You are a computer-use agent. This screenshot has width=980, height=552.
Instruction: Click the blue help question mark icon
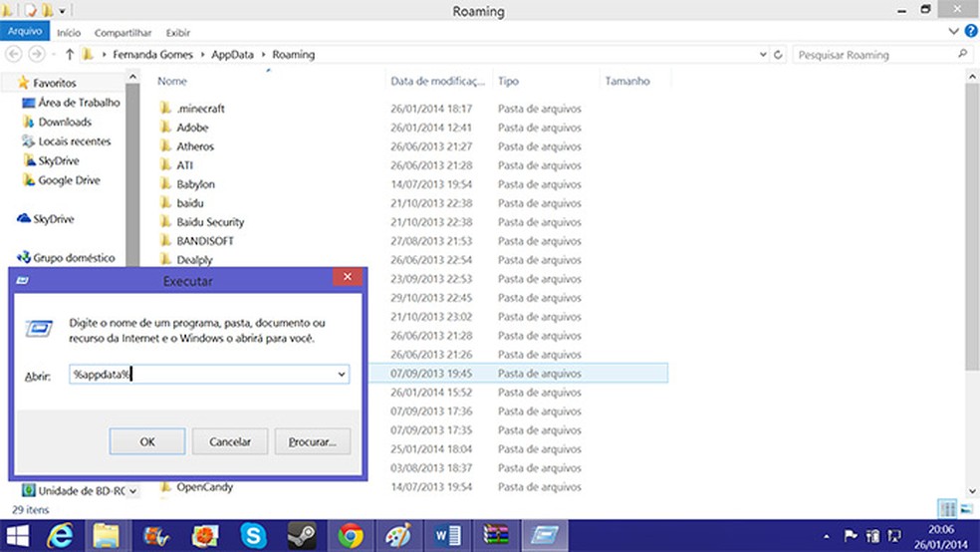point(971,31)
